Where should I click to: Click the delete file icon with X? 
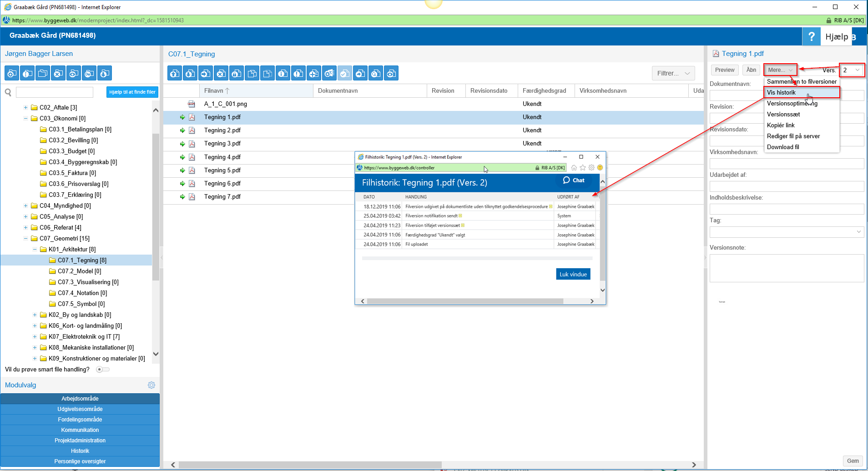[x=221, y=73]
